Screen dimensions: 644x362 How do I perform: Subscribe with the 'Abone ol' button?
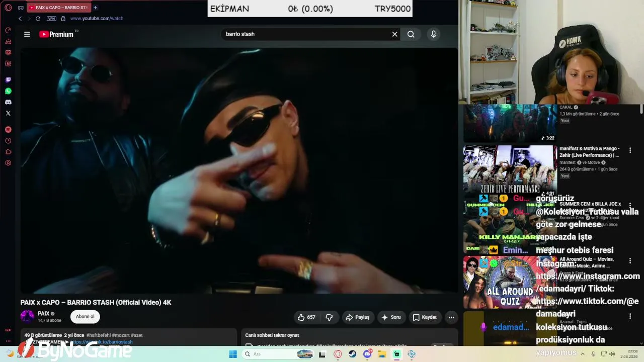[85, 317]
